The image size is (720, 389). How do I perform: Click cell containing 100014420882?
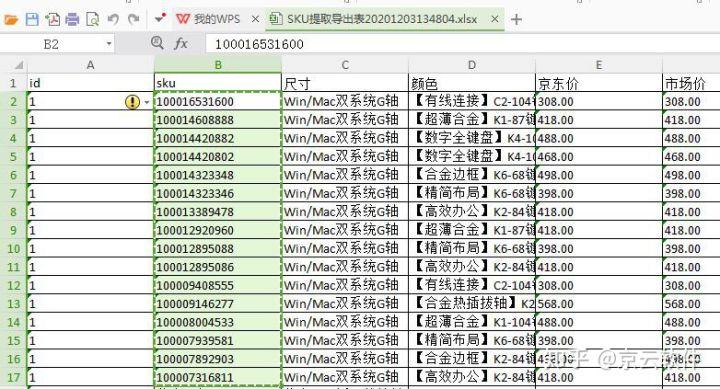coord(218,138)
